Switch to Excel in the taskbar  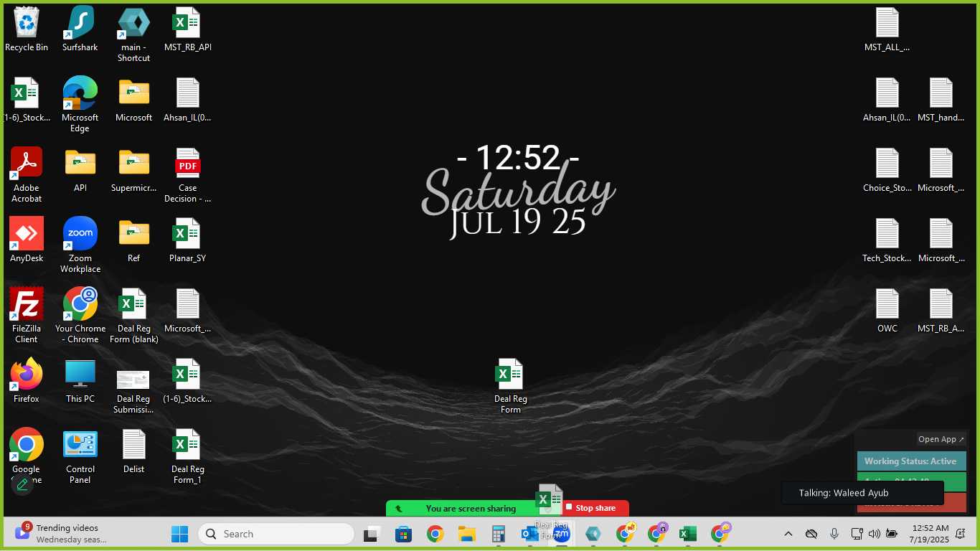tap(688, 534)
